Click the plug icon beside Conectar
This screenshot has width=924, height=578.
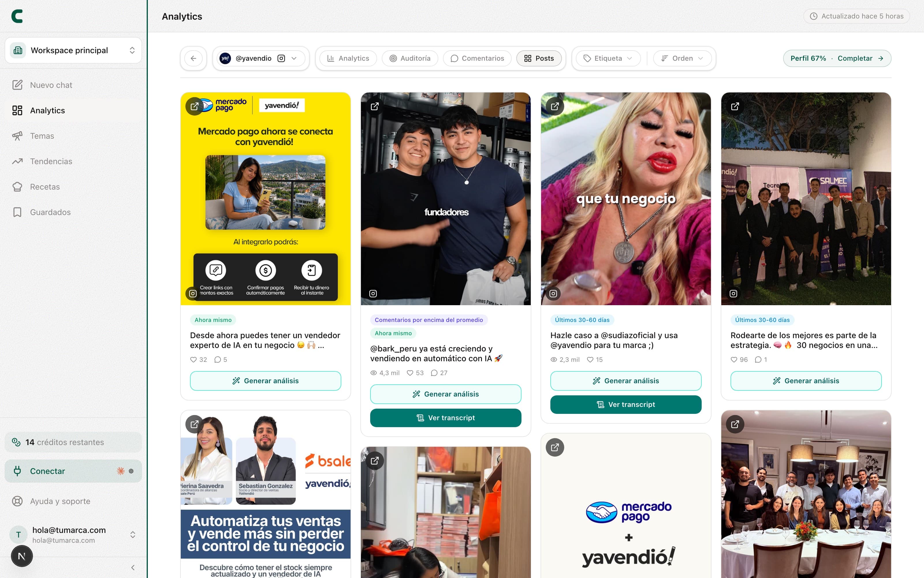tap(17, 471)
